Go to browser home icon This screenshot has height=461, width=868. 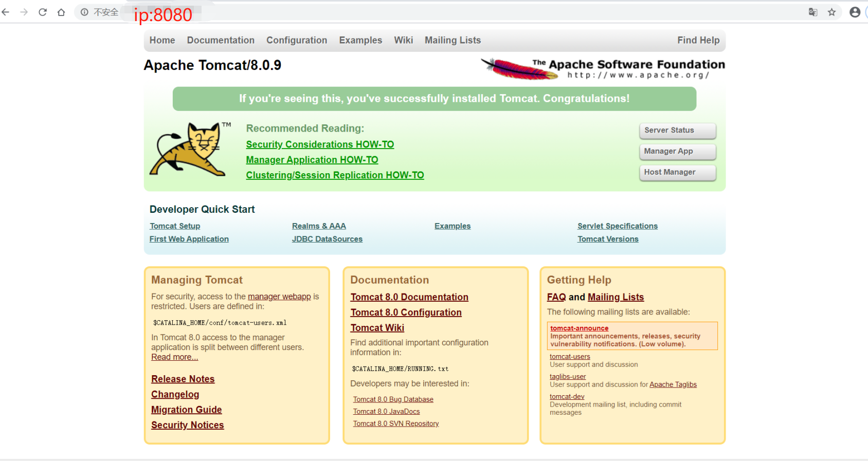61,12
